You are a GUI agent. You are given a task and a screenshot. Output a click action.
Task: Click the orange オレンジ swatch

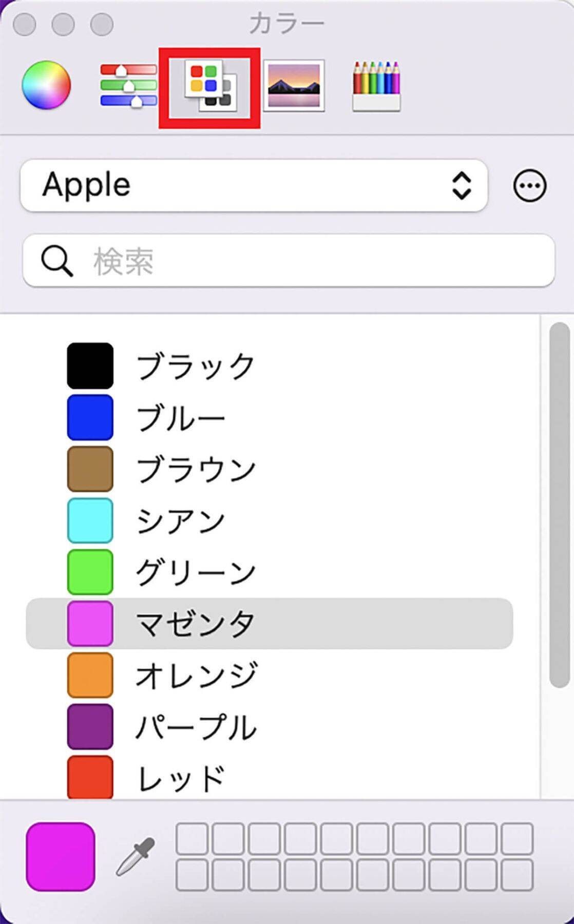click(x=90, y=675)
